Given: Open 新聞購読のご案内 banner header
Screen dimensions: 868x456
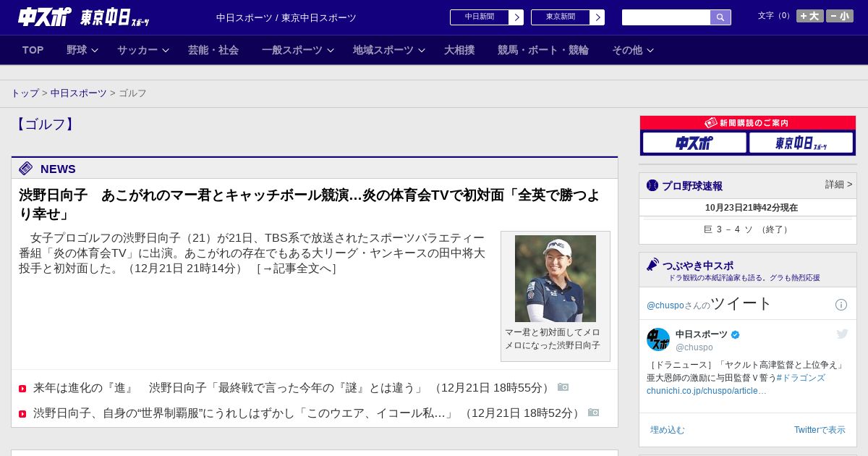Looking at the screenshot, I should pos(748,123).
